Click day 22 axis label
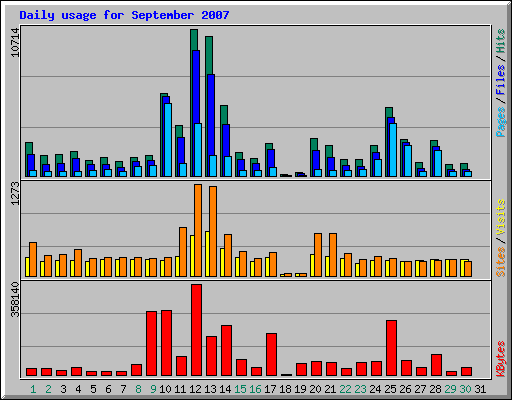The height and width of the screenshot is (400, 512). coord(345,389)
